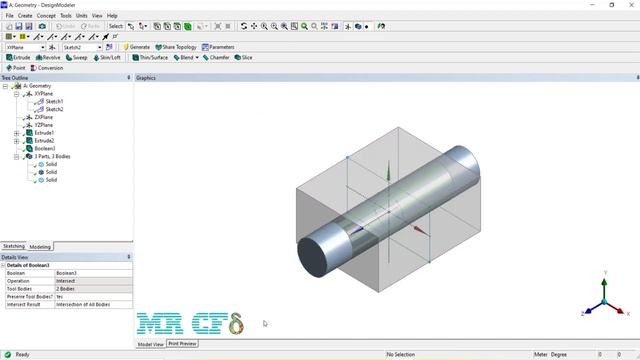Open the Concept menu
640x360 pixels.
[46, 16]
